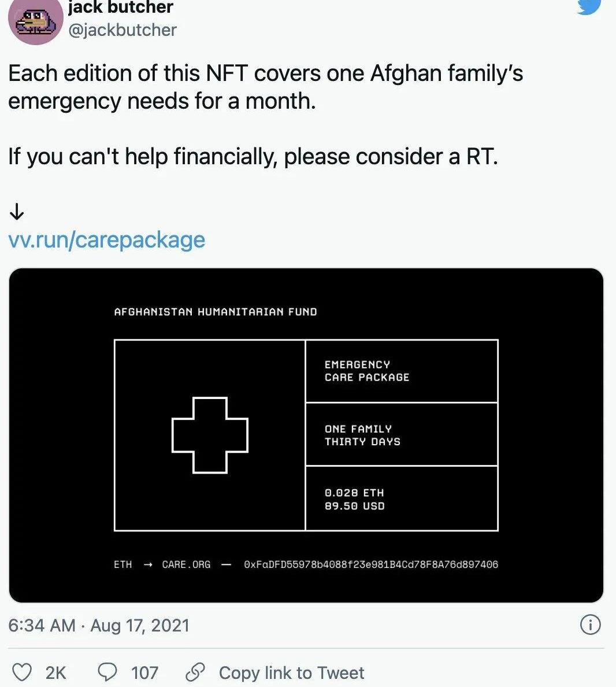Click the Emergency Care Package box in image
Screen dimensions: 616x687
pos(401,371)
